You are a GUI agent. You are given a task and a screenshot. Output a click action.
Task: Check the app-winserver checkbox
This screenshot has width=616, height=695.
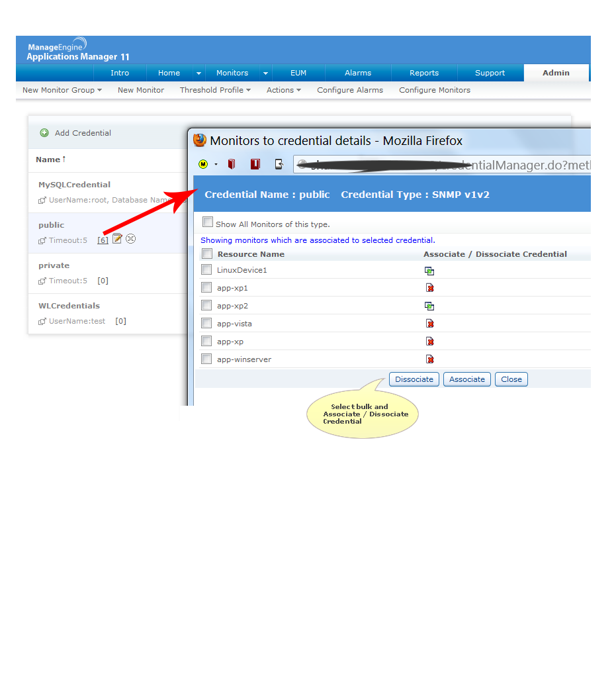[x=206, y=359]
